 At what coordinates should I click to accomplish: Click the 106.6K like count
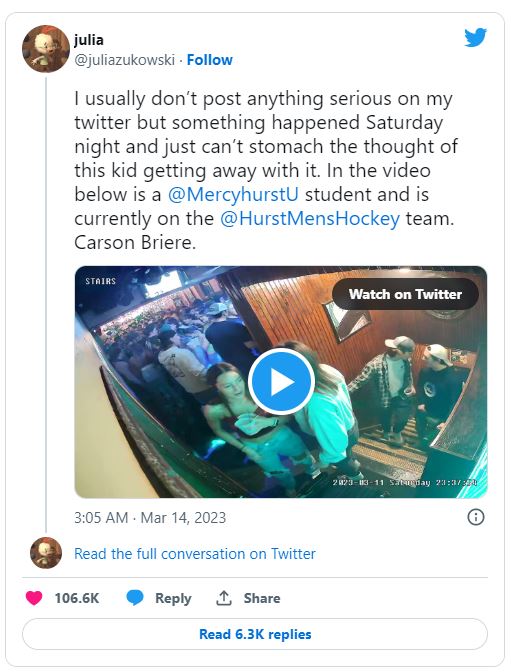[x=77, y=598]
